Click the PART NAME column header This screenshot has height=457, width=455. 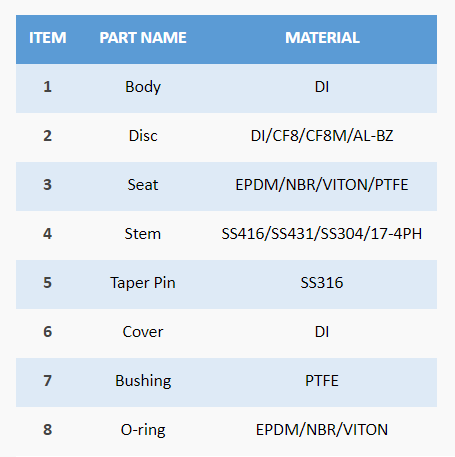tap(143, 38)
